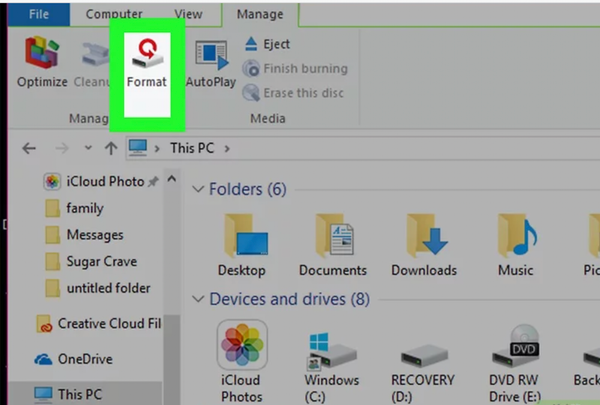
Task: Collapse the Devices and drives section
Action: pyautogui.click(x=195, y=300)
